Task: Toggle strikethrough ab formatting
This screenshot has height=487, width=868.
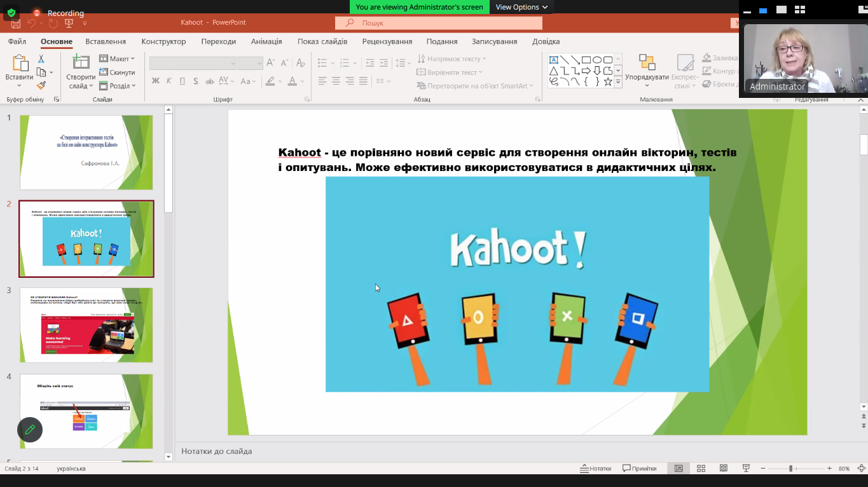Action: click(209, 81)
